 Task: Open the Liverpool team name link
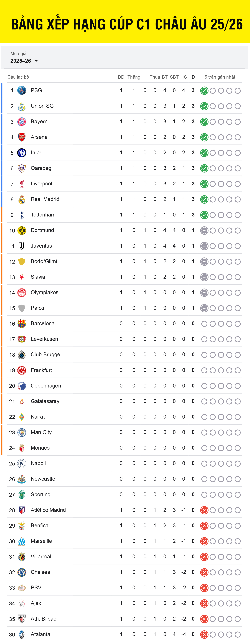coord(41,183)
